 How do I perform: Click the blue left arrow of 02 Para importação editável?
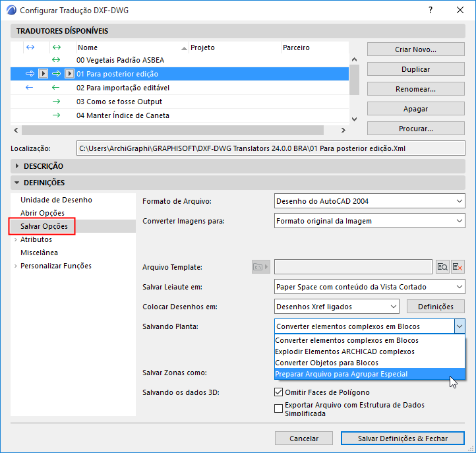click(x=30, y=88)
